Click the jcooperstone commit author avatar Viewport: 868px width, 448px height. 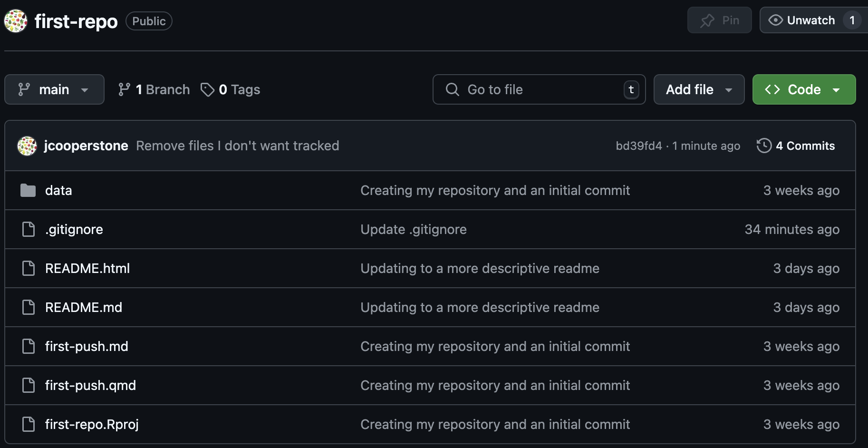27,146
